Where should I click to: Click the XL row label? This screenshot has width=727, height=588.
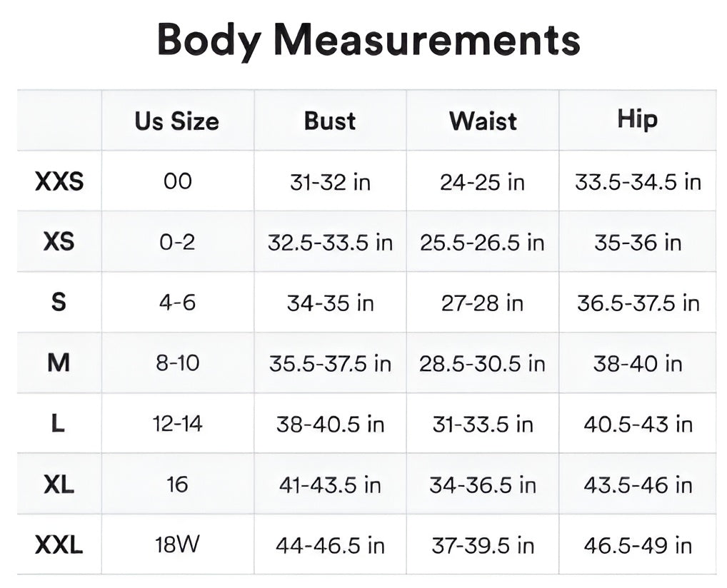(x=59, y=485)
